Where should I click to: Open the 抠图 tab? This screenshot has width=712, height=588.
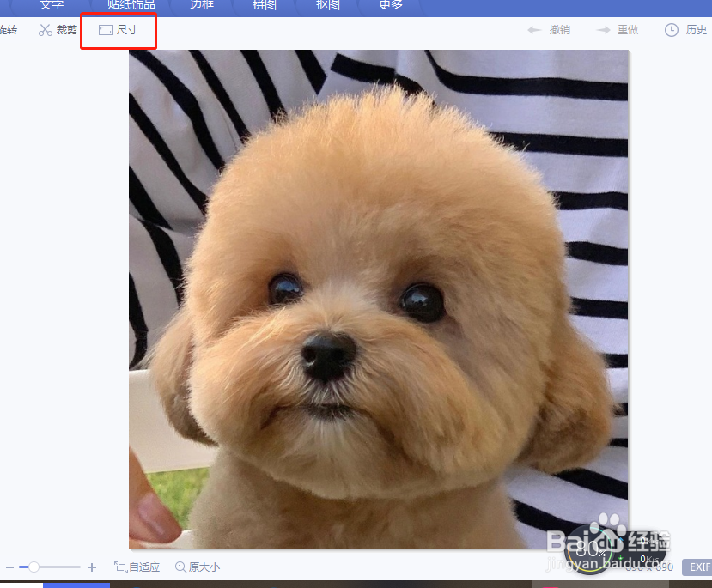[327, 5]
